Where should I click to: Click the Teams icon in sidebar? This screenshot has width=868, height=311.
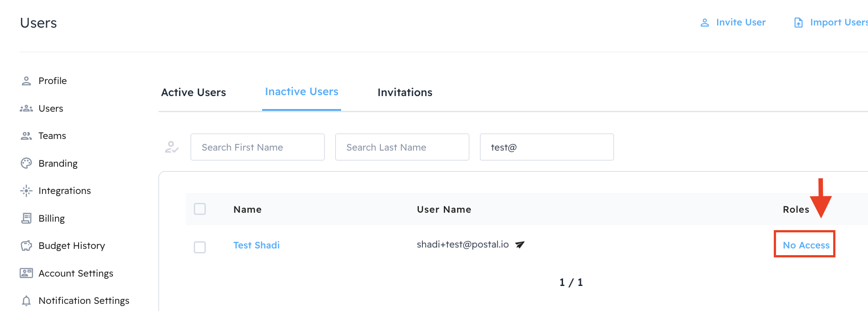pos(26,136)
